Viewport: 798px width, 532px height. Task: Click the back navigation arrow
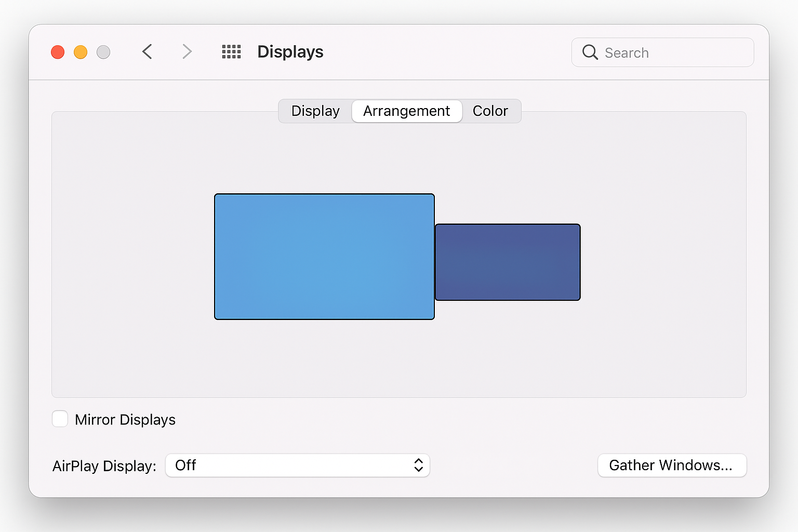[x=147, y=52]
